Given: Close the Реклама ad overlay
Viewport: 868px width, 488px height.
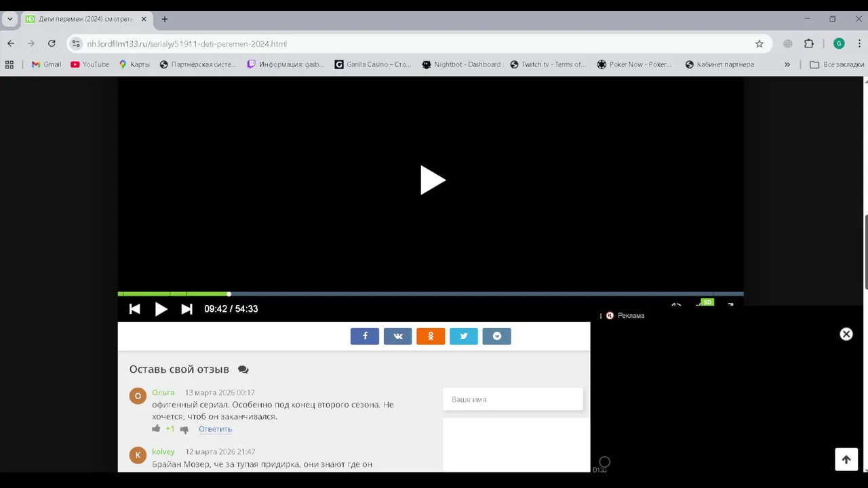Looking at the screenshot, I should click(x=846, y=334).
